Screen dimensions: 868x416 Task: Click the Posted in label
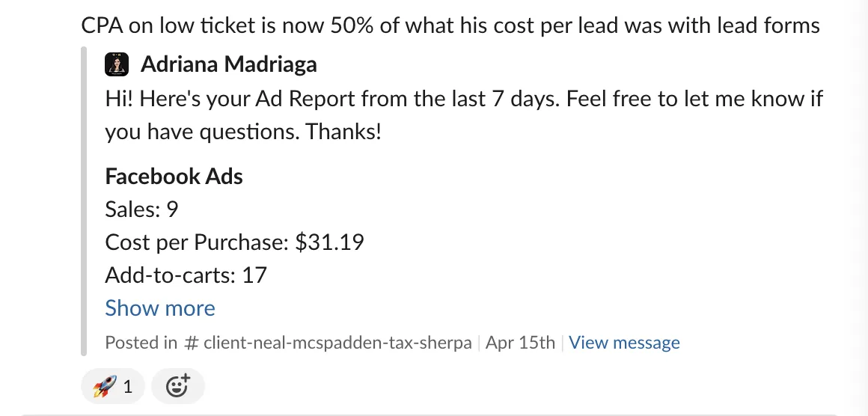pos(141,343)
